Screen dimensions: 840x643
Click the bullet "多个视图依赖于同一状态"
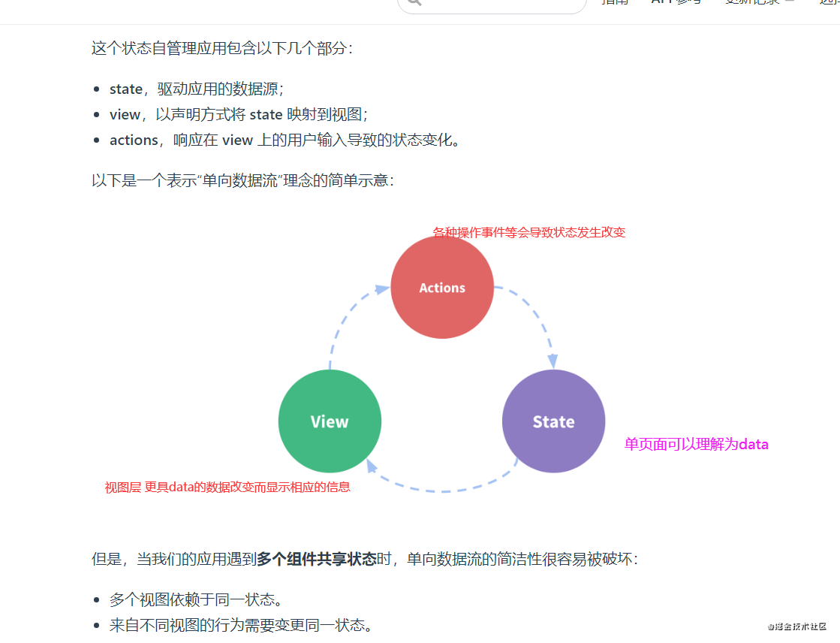pos(195,599)
